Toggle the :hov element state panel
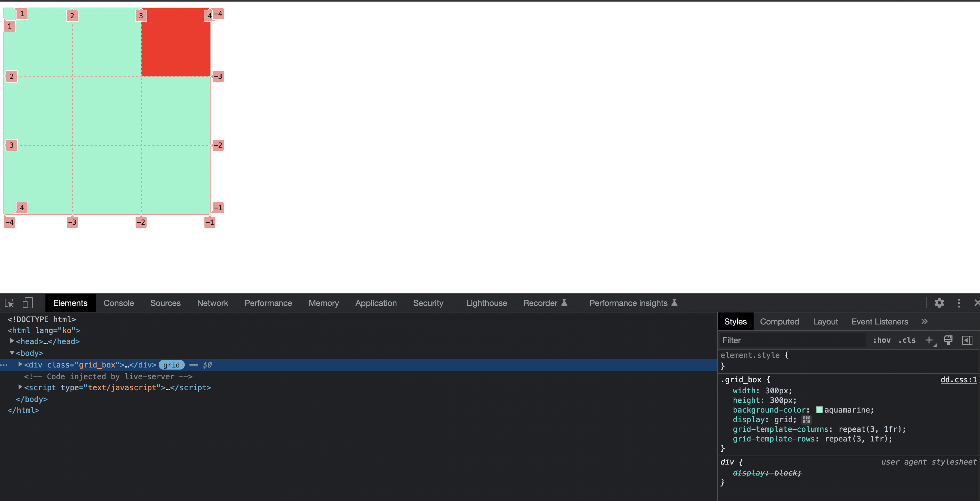Image resolution: width=980 pixels, height=501 pixels. 882,340
